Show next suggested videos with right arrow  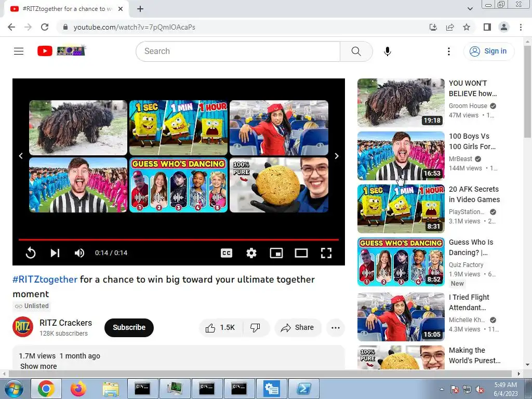[x=337, y=156]
